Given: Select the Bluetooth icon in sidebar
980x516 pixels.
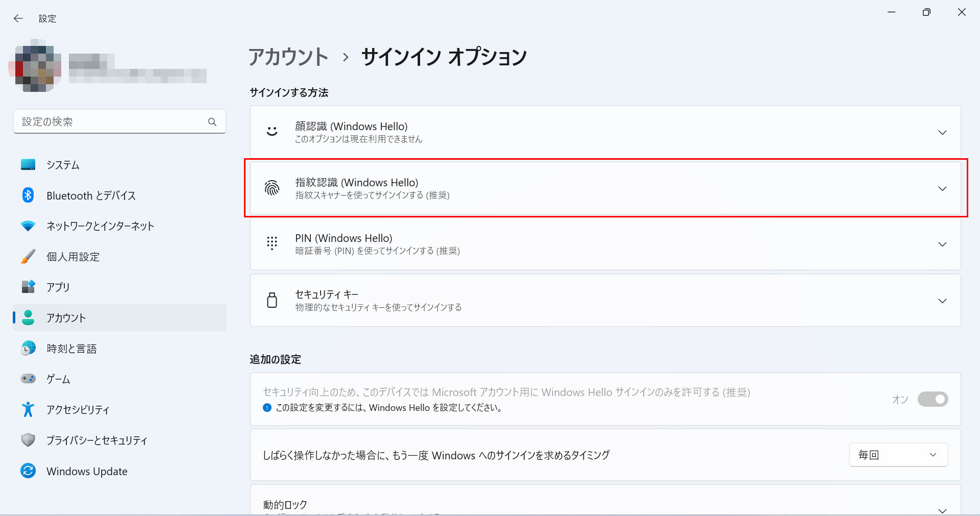Looking at the screenshot, I should coord(28,195).
